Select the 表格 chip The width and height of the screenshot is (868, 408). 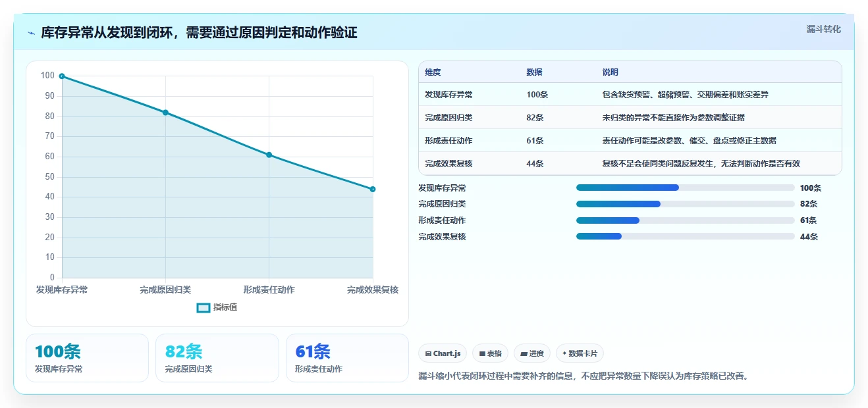(x=490, y=353)
